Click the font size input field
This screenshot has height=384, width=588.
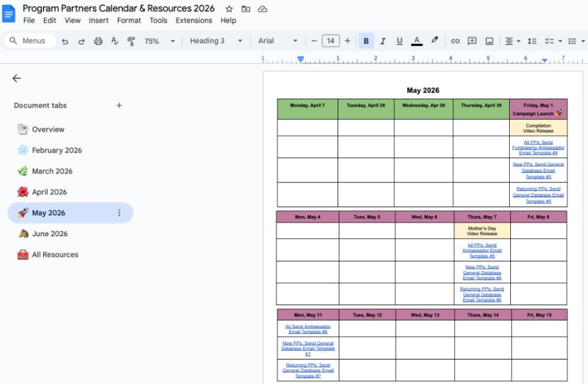point(330,41)
